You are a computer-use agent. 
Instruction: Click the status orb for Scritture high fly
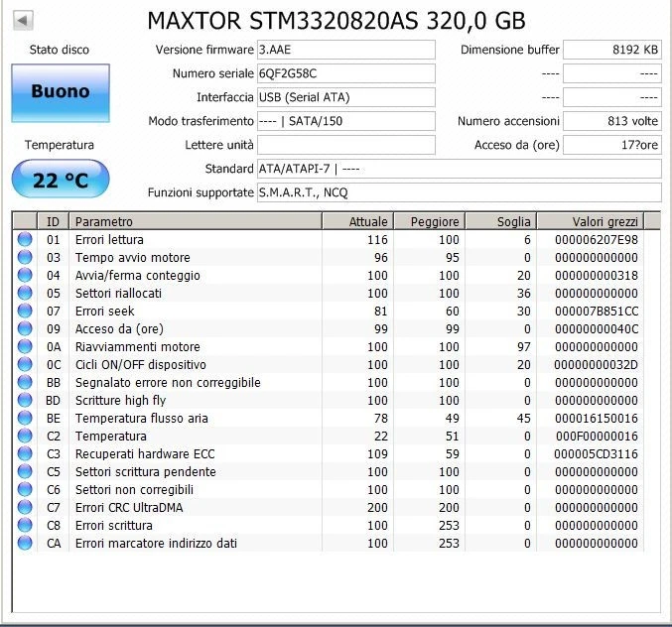[x=25, y=400]
